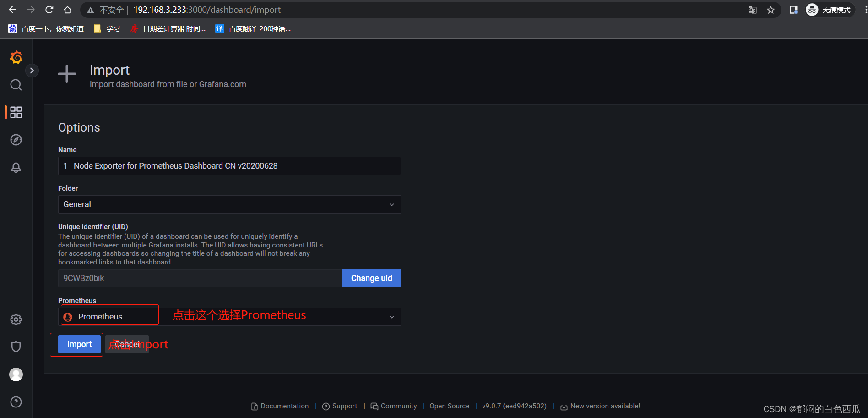Open the Dashboards grid icon
Image resolution: width=868 pixels, height=418 pixels.
tap(16, 112)
